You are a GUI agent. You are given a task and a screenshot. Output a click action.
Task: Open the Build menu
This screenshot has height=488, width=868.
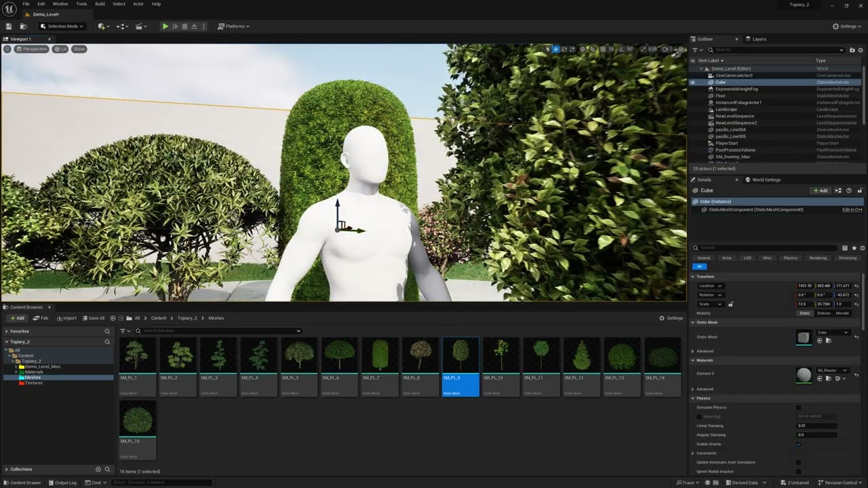point(100,4)
